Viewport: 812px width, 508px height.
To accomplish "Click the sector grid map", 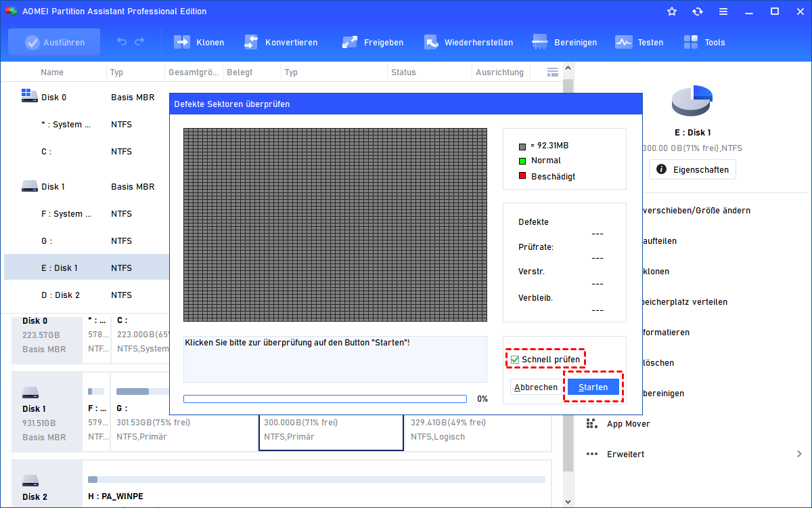I will pyautogui.click(x=335, y=225).
